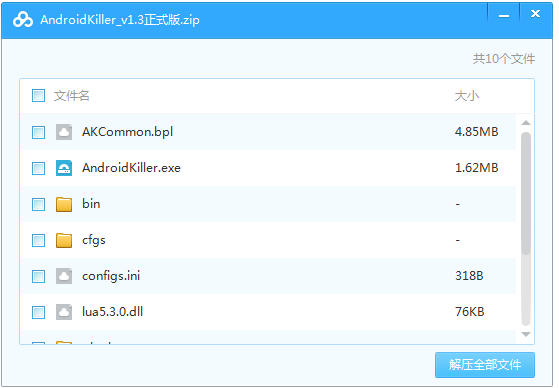Screen dimensions: 559x388
Task: Minimize the AndroidKiller zip preview window
Action: [503, 15]
